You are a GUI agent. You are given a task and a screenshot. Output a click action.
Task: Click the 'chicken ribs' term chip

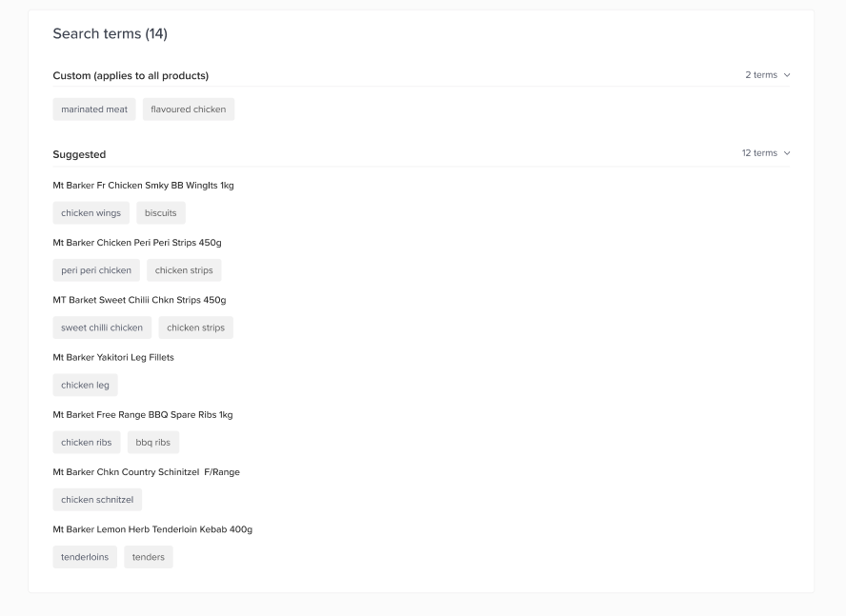[x=87, y=443]
